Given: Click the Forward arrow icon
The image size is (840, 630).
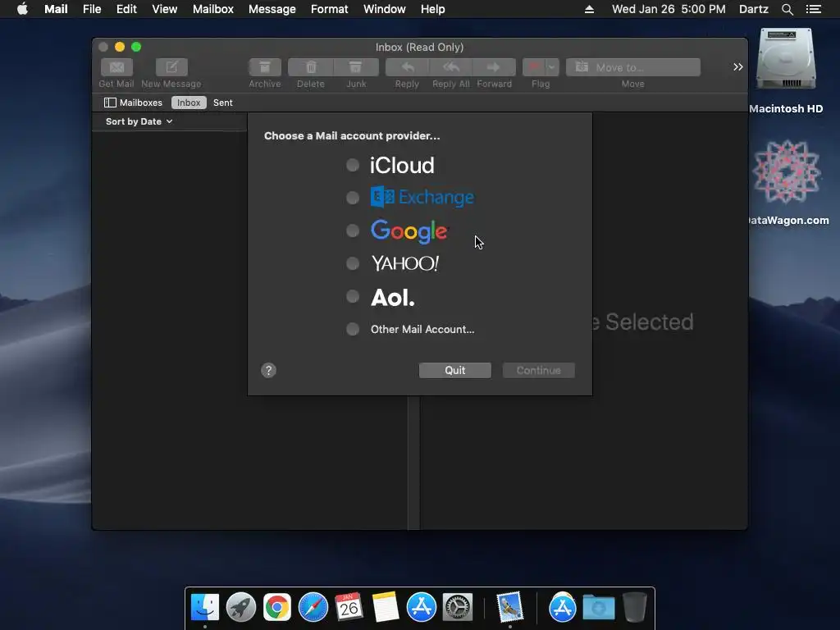Looking at the screenshot, I should pyautogui.click(x=494, y=67).
